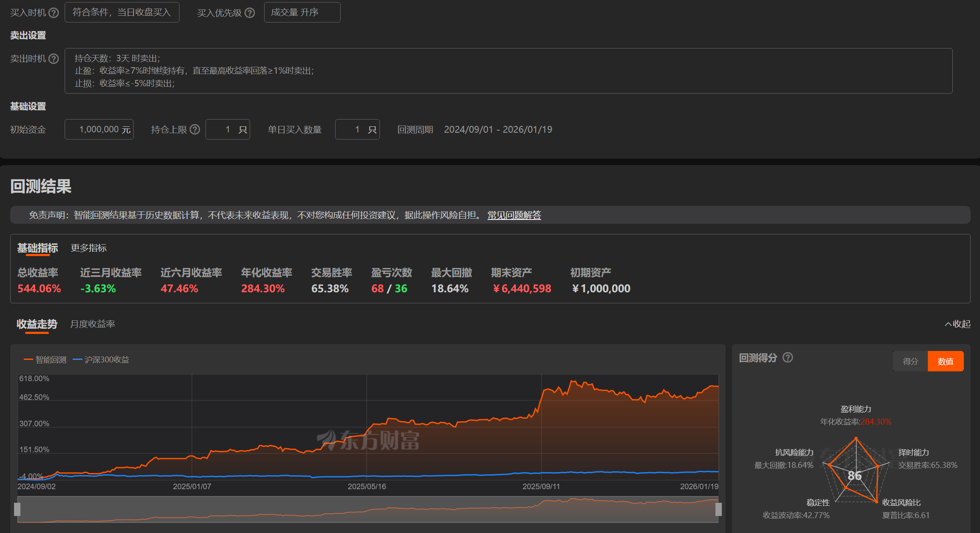This screenshot has height=533, width=980.
Task: Open the 买入时机 selection box
Action: tap(122, 12)
